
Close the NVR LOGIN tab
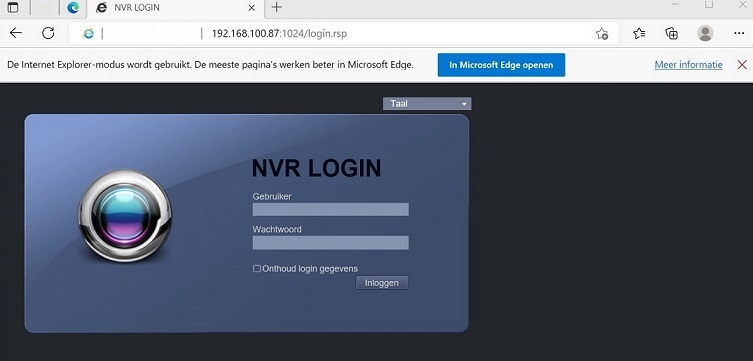pos(252,8)
